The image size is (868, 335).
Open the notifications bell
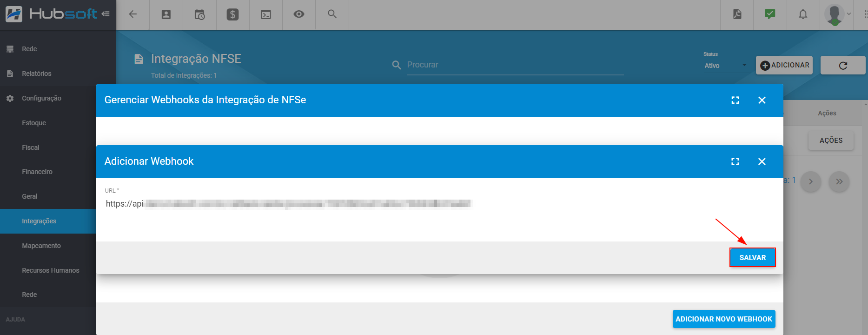[803, 14]
